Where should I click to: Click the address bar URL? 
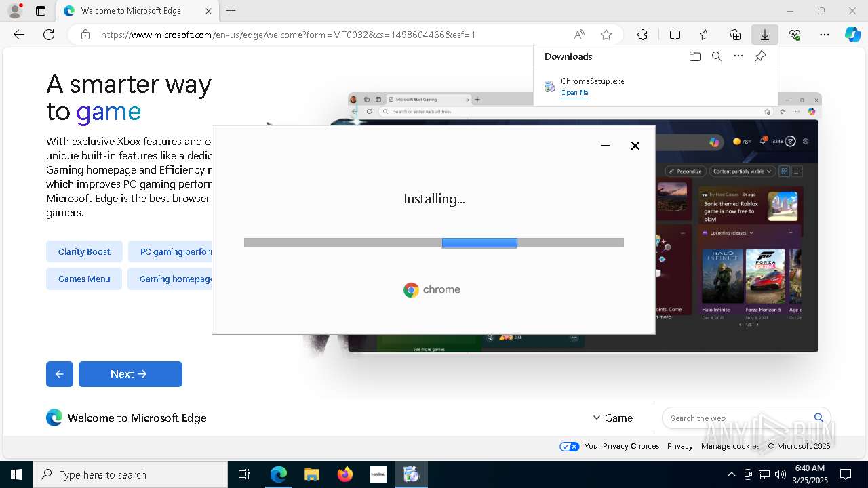(x=288, y=35)
